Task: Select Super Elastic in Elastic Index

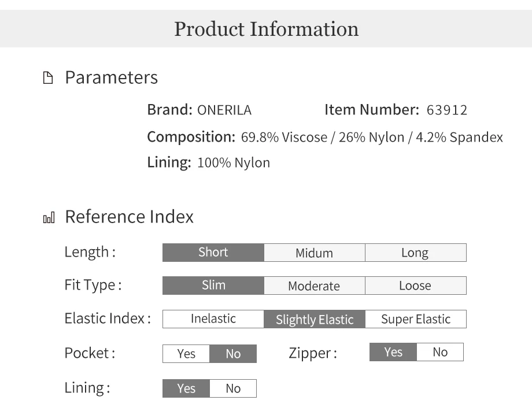Action: coord(416,319)
